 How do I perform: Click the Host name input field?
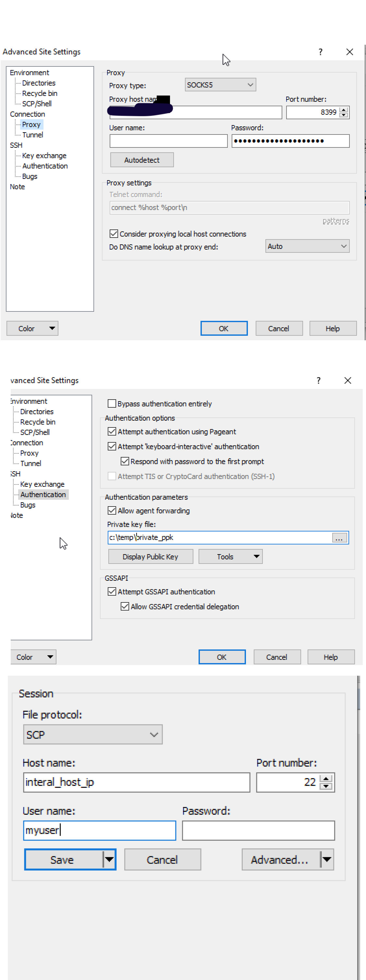coord(136,782)
